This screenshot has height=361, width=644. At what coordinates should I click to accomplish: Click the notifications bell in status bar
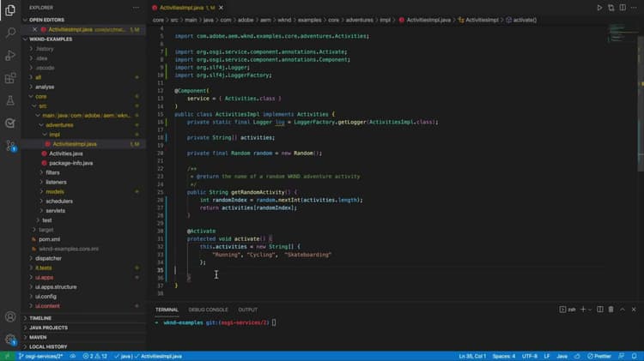pyautogui.click(x=635, y=356)
